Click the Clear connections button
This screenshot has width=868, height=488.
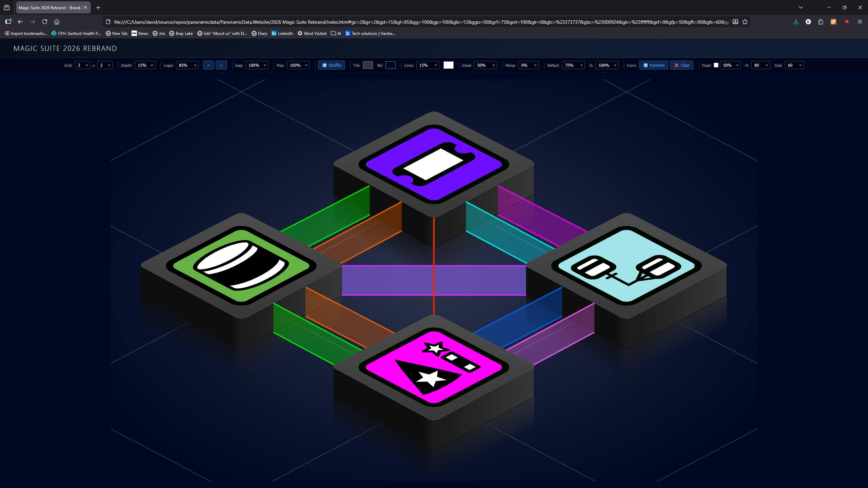682,65
